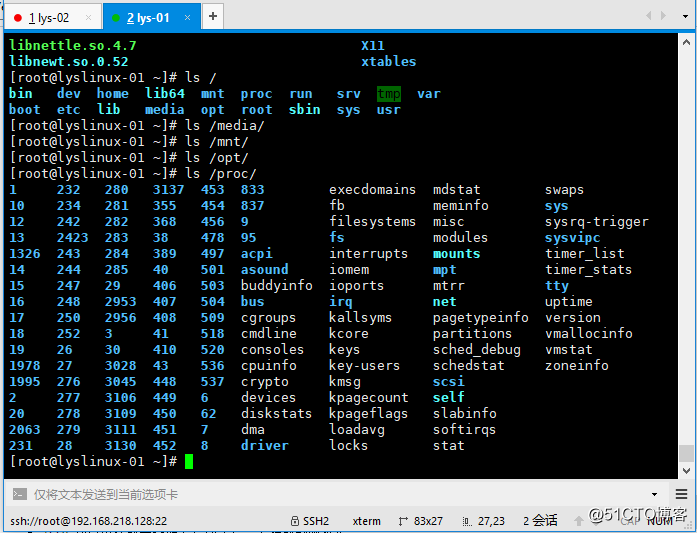Viewport: 697px width, 533px height.
Task: Click the xterm status entry
Action: [x=366, y=521]
